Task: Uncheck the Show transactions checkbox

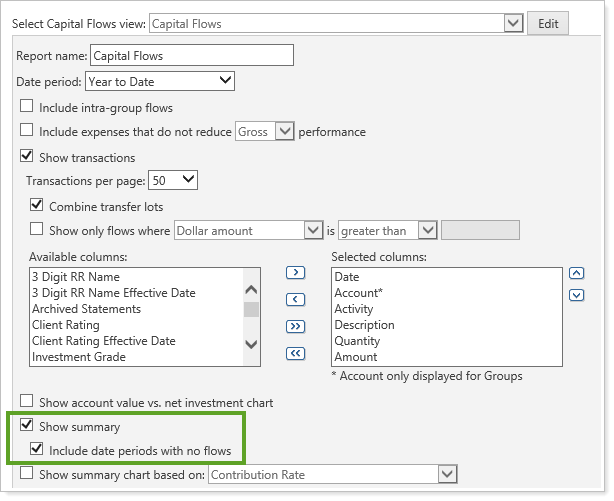Action: (x=27, y=156)
